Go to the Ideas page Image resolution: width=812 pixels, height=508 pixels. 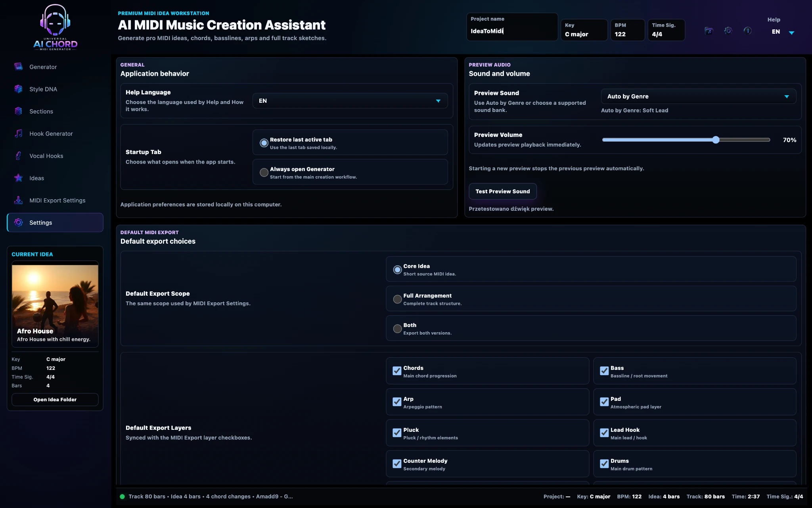coord(55,178)
